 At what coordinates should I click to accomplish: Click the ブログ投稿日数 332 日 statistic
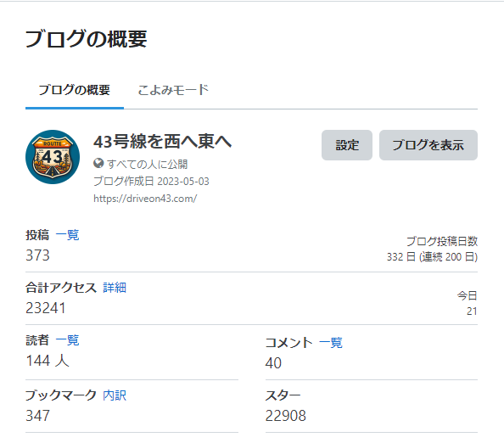pos(432,250)
